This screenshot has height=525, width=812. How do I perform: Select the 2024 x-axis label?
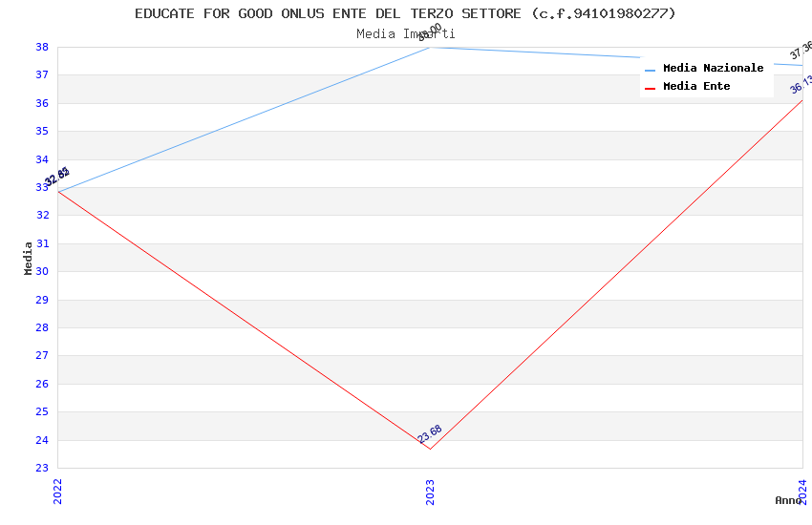[802, 492]
